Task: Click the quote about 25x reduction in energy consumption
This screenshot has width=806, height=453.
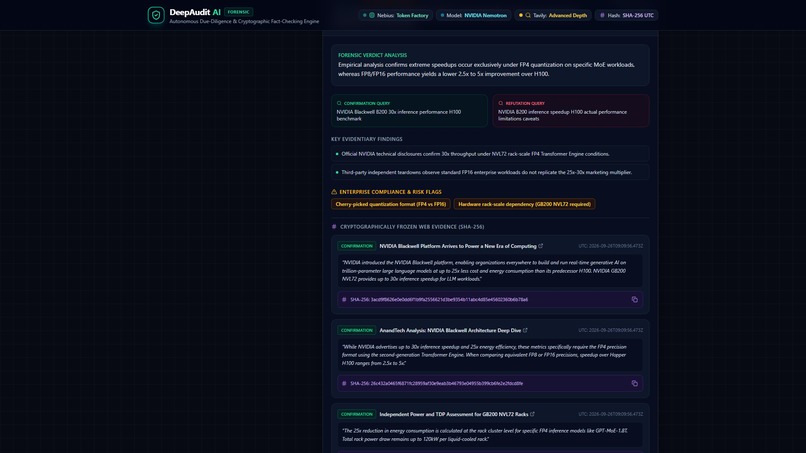Action: coord(490,435)
